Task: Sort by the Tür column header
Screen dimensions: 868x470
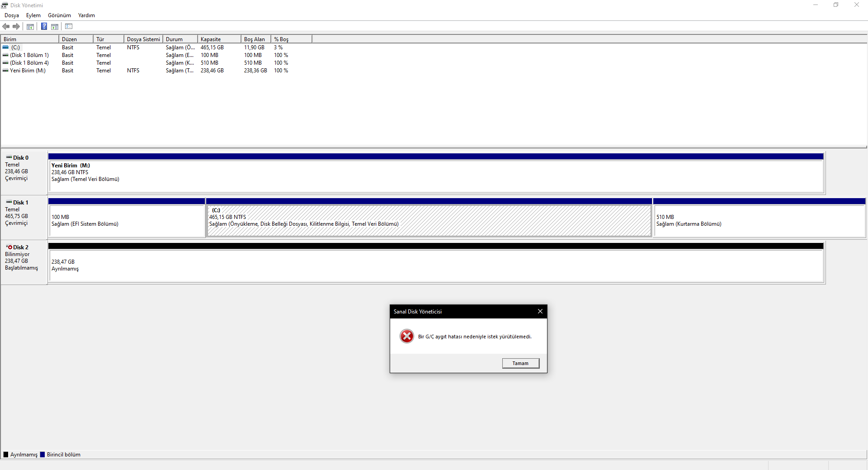Action: coord(108,39)
